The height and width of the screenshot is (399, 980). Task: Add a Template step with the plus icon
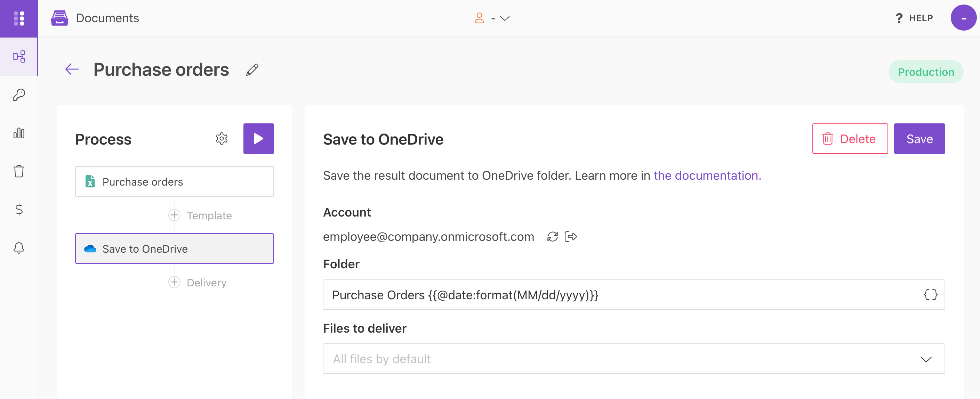174,215
